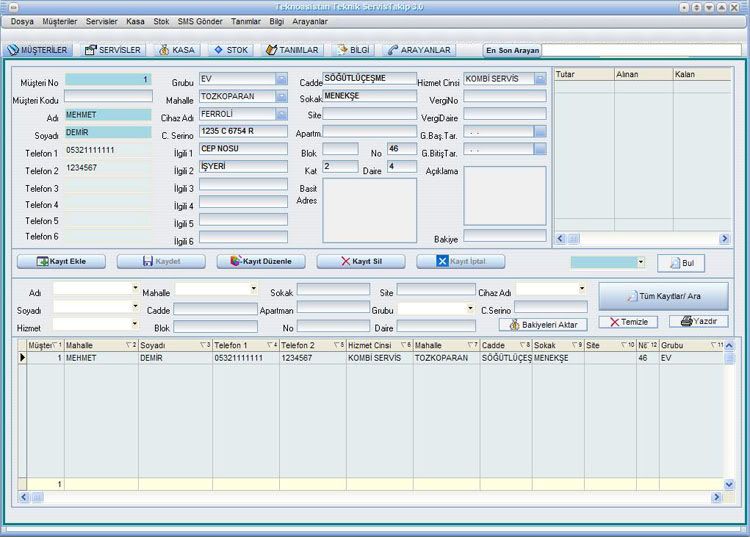Expand the Soyadı filter dropdown
Screen dimensions: 750x537
(x=135, y=306)
